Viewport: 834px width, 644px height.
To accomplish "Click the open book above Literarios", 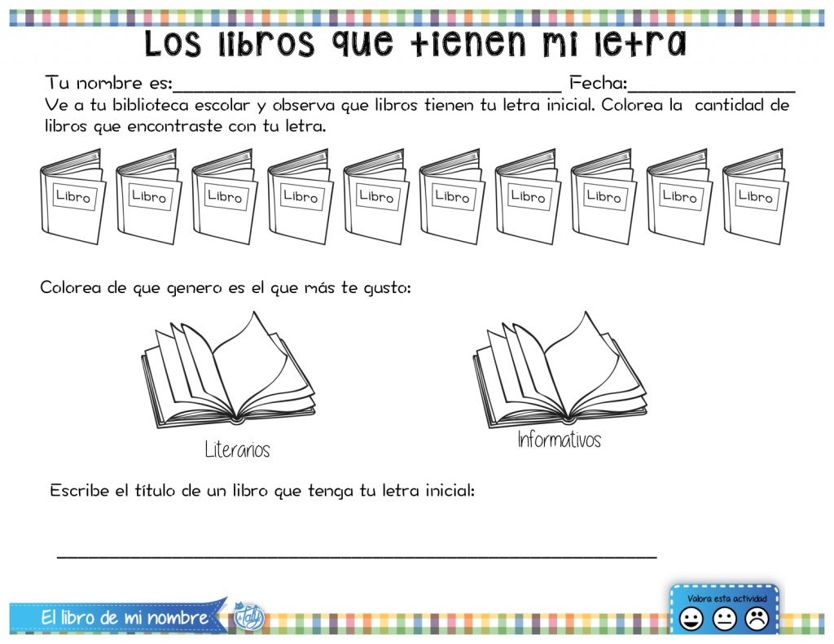I will click(x=228, y=372).
